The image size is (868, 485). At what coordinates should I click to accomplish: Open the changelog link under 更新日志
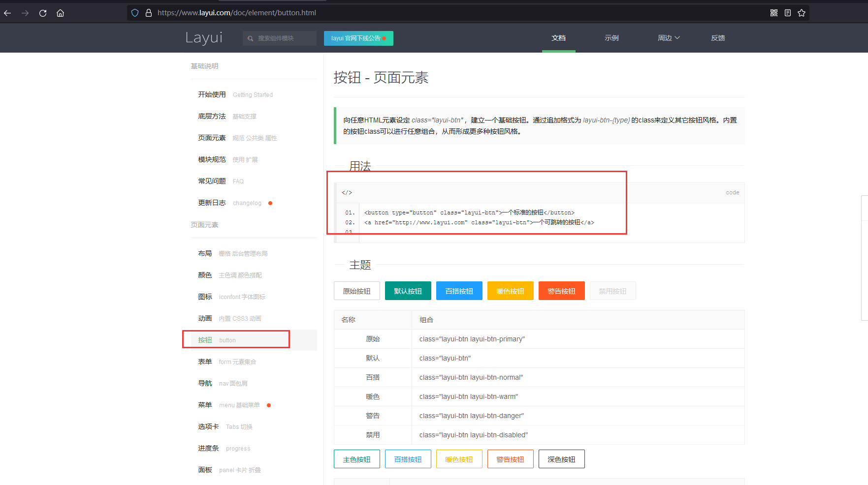click(x=247, y=203)
